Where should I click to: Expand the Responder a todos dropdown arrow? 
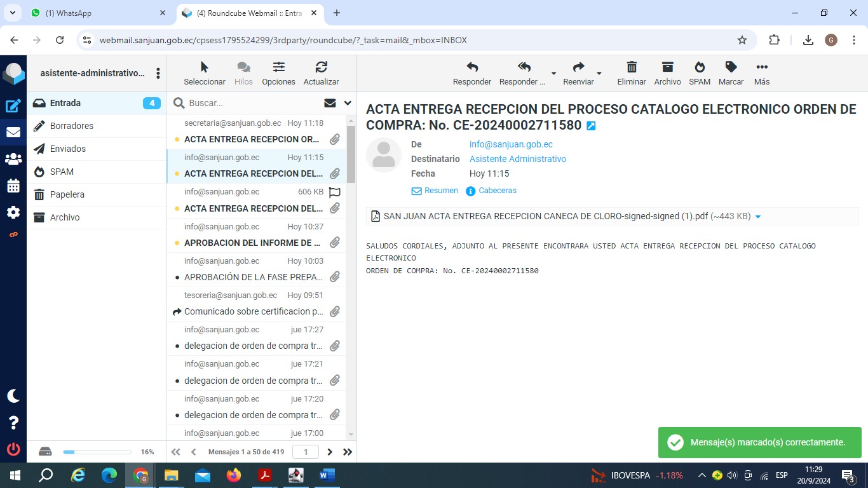click(553, 74)
